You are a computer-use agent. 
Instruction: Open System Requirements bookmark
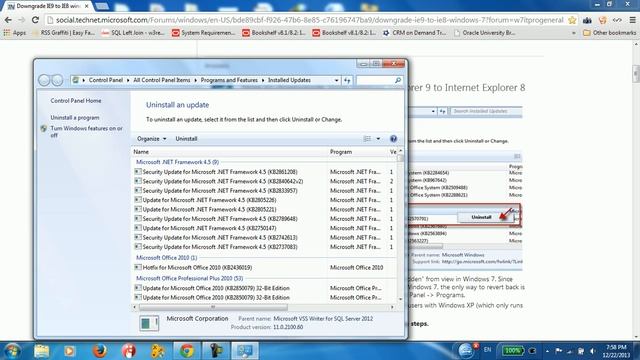point(204,33)
